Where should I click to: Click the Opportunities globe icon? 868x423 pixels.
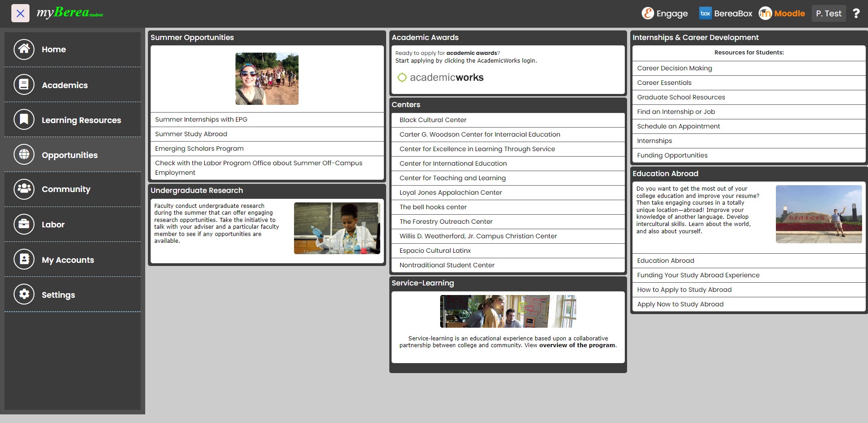(24, 155)
